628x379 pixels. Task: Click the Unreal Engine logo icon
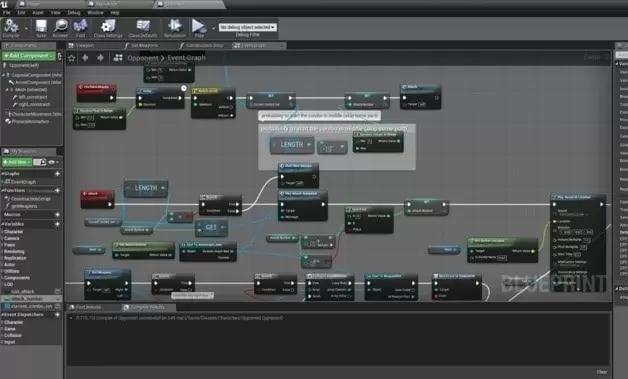tap(4, 4)
